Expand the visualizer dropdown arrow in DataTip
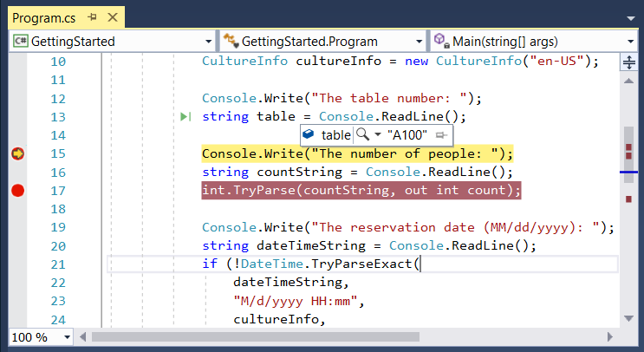The height and width of the screenshot is (352, 644). tap(377, 135)
